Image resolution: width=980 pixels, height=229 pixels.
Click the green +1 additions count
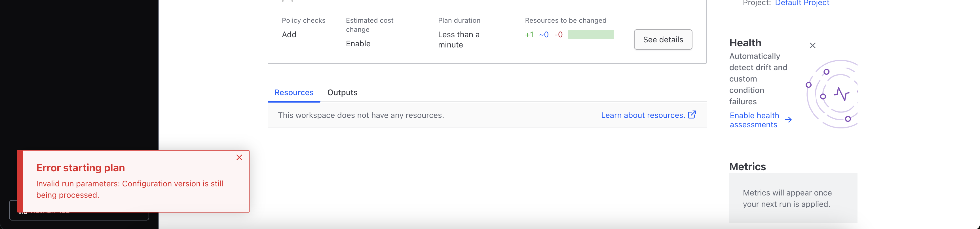(x=529, y=35)
